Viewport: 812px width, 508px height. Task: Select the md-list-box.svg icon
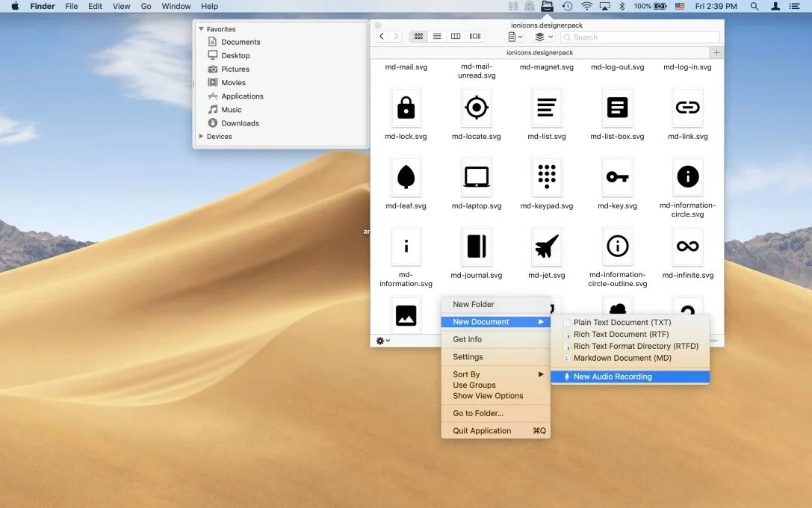click(617, 108)
